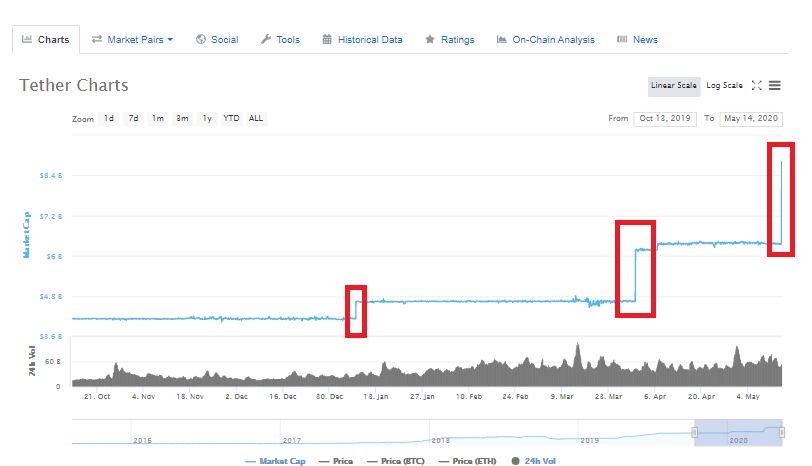Set zoom to 1d
The width and height of the screenshot is (812, 466).
(x=109, y=119)
